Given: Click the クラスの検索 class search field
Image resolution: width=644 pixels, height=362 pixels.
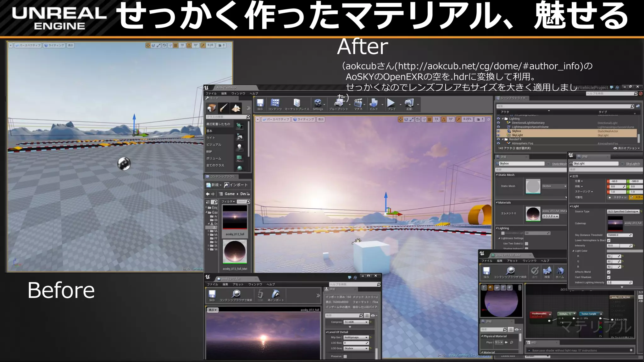Looking at the screenshot, I should pyautogui.click(x=228, y=117).
